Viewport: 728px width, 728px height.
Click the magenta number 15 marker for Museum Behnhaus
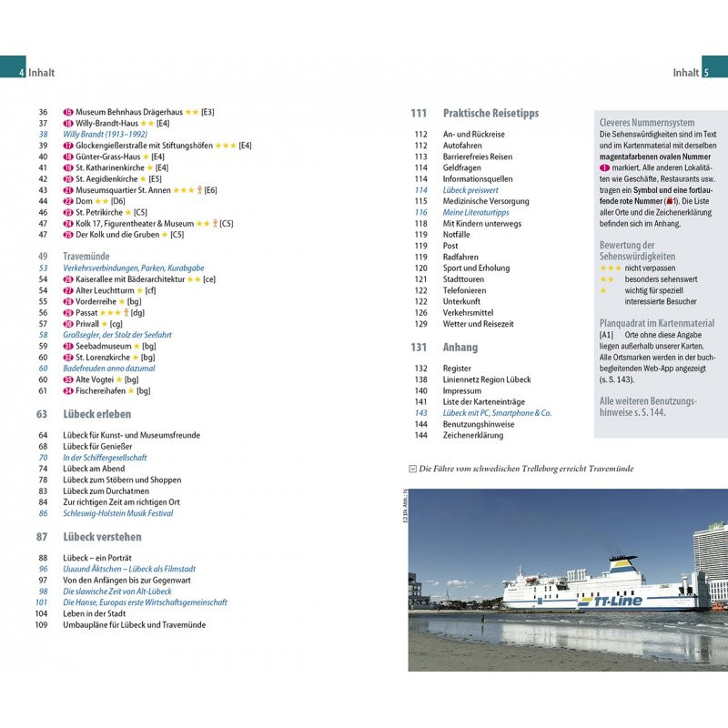pos(68,112)
